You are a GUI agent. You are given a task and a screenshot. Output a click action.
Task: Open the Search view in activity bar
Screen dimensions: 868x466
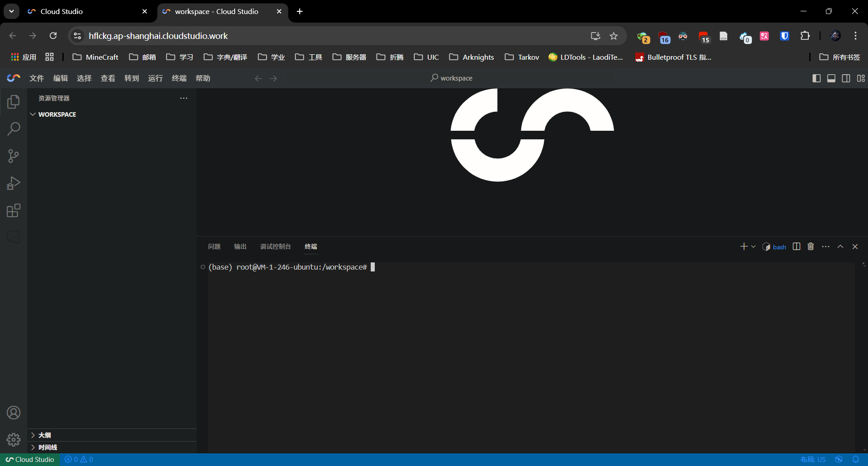pos(14,129)
